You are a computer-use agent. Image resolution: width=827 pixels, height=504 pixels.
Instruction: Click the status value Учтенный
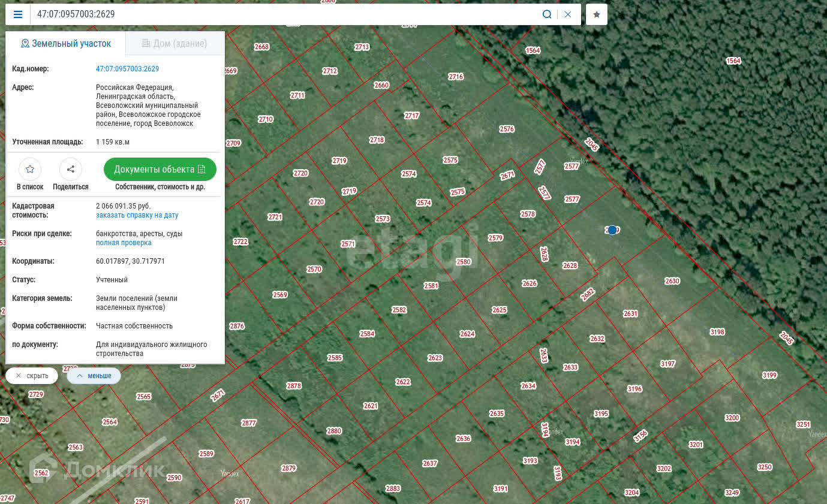[112, 280]
